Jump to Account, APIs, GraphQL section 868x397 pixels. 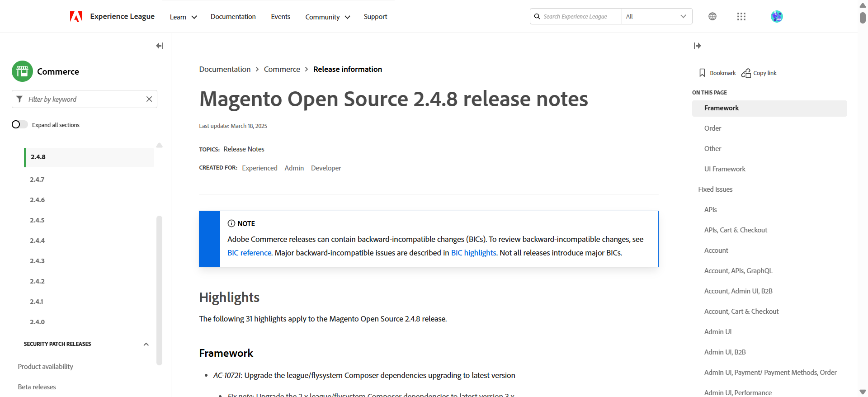(x=738, y=271)
